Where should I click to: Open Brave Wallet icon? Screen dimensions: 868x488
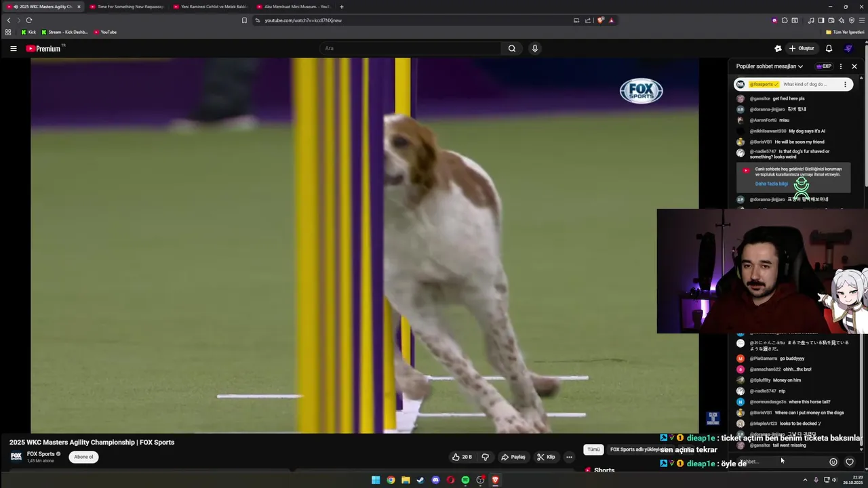(x=831, y=20)
